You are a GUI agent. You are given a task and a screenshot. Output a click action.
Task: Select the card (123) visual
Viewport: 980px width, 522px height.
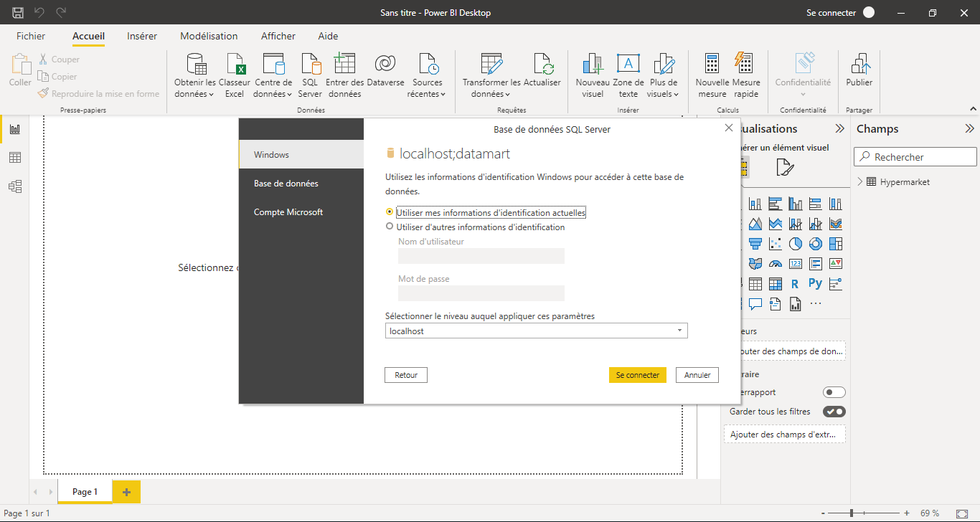point(795,264)
